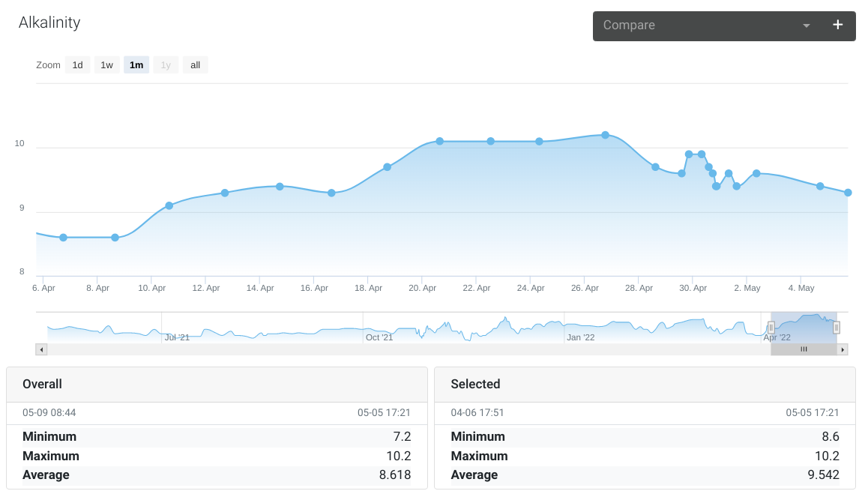Click the Overall panel heading
Image resolution: width=868 pixels, height=494 pixels.
42,385
